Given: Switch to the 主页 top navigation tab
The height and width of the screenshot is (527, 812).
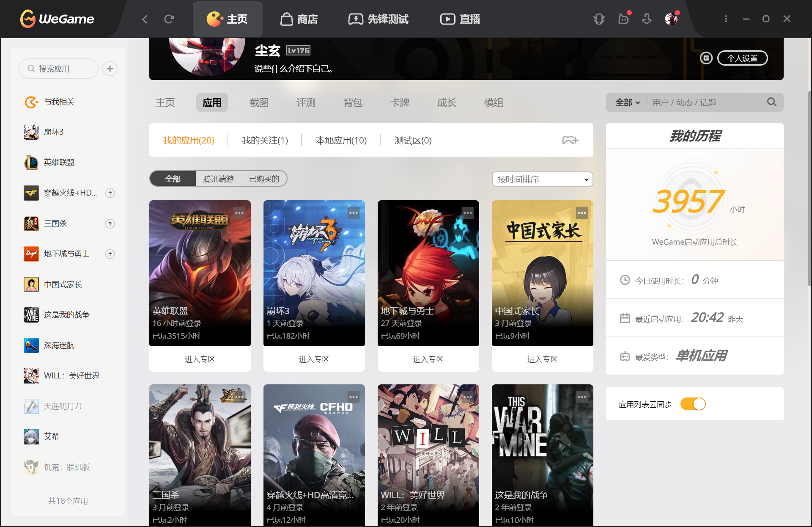Looking at the screenshot, I should [x=228, y=19].
